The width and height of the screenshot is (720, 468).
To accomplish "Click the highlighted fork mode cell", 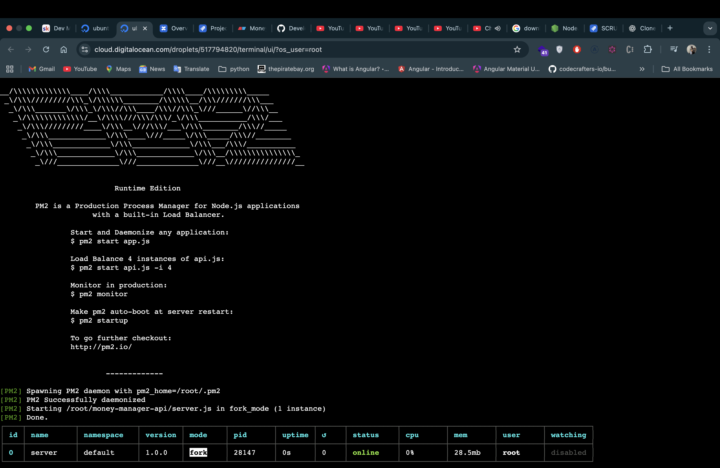I will [x=198, y=452].
